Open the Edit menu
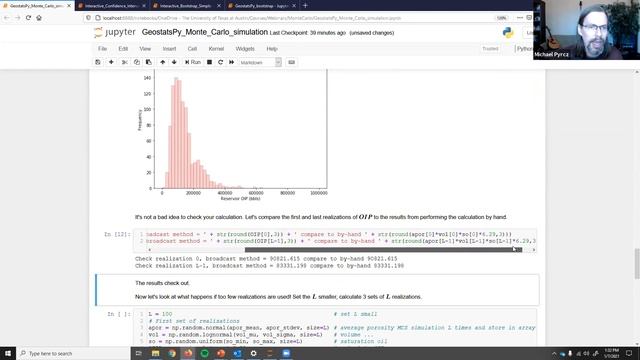 [123, 49]
